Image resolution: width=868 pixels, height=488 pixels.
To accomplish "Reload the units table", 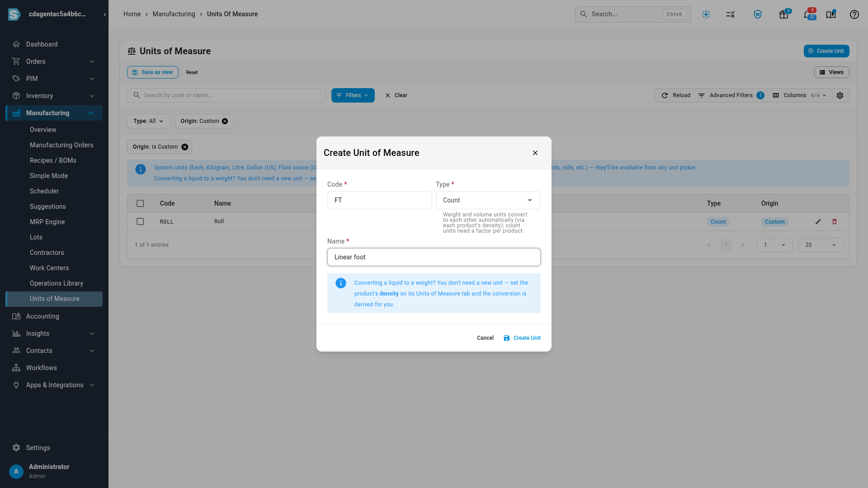I will point(676,95).
